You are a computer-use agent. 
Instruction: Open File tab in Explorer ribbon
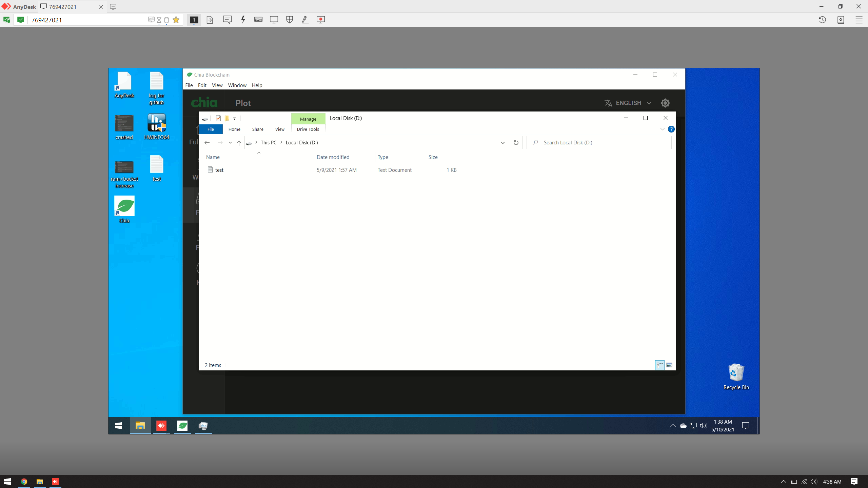(211, 129)
